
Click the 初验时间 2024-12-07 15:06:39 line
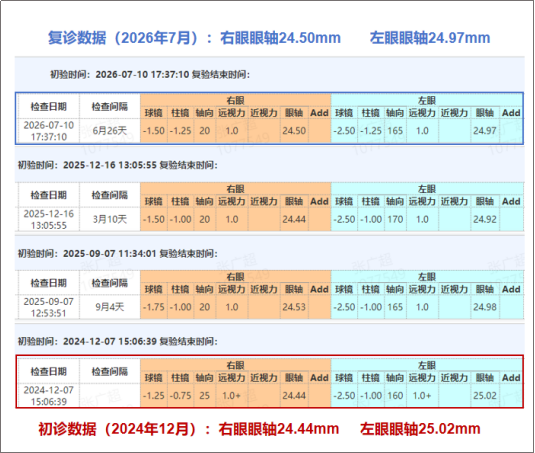click(x=118, y=341)
